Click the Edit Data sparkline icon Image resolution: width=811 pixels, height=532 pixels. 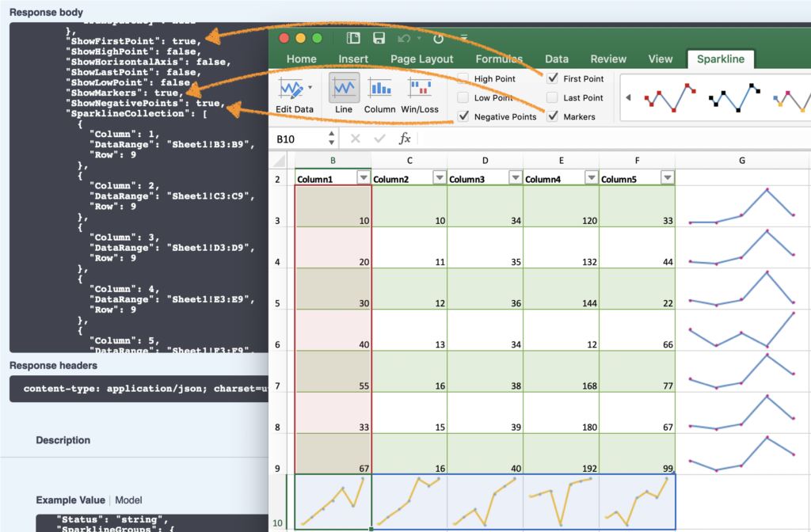point(291,88)
